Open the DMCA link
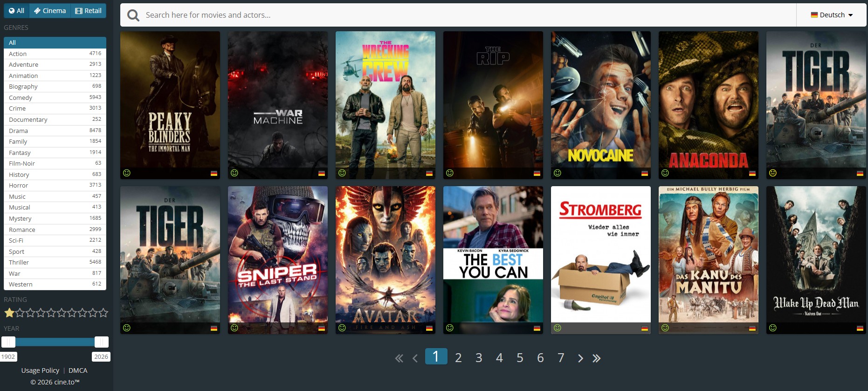The image size is (868, 391). [78, 370]
